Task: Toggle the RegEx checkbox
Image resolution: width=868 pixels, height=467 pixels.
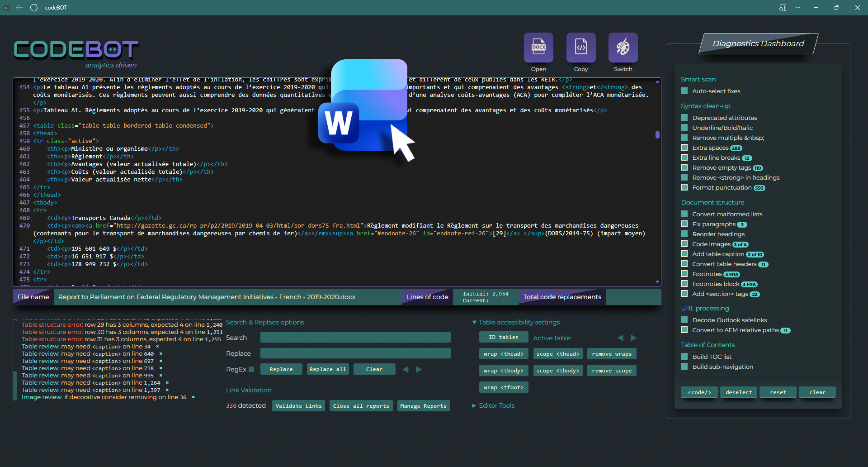Action: 251,369
